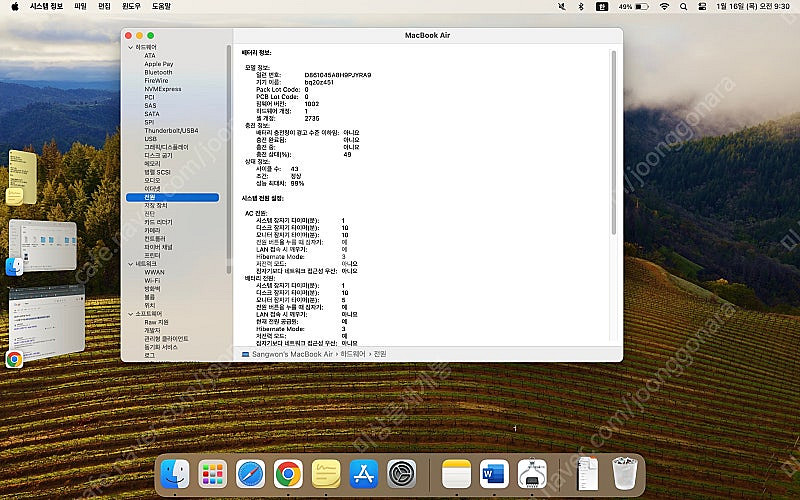Open the Wi-Fi menu bar icon
The width and height of the screenshot is (800, 500).
point(664,7)
